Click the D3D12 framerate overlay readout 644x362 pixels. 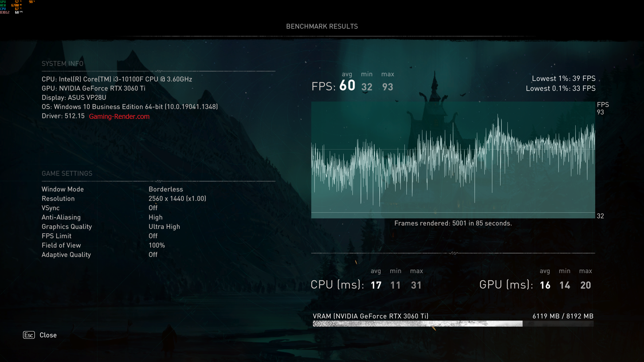[x=17, y=12]
